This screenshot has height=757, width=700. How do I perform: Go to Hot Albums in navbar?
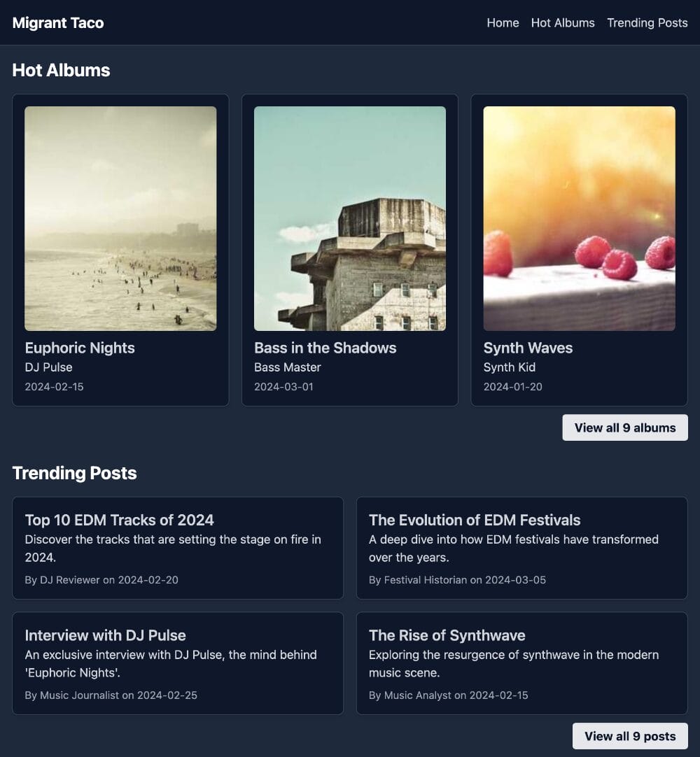point(563,22)
